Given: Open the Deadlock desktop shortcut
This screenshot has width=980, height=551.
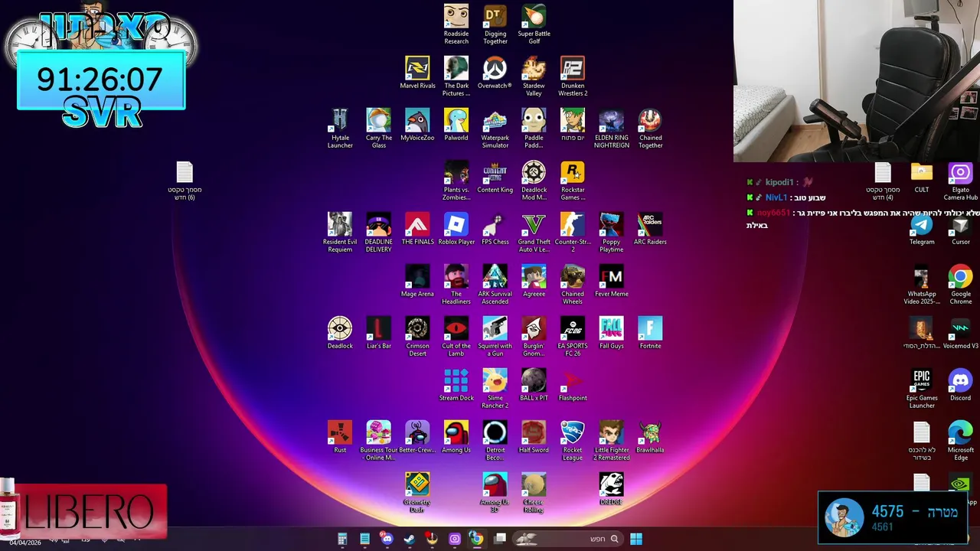Looking at the screenshot, I should click(340, 333).
